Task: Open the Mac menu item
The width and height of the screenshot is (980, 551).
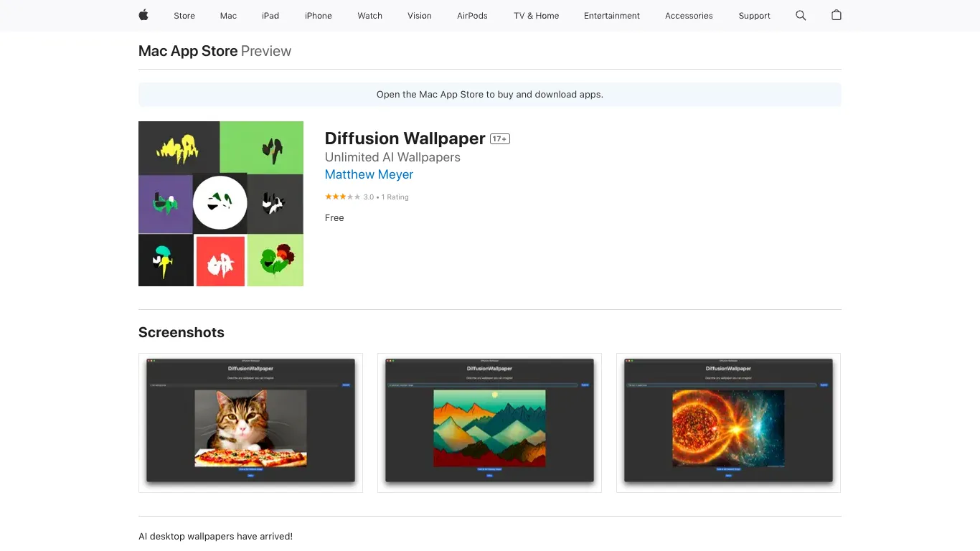Action: [229, 16]
